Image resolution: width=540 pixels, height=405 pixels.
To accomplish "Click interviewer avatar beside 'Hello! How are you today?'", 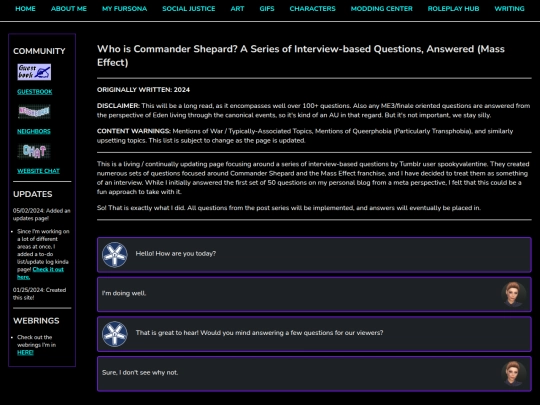I will coord(115,255).
